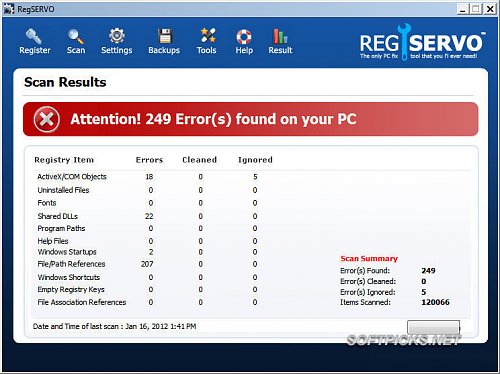Click the 18 error count for ActiveX/COM Objects
Viewport: 500px width, 374px height.
(x=149, y=177)
